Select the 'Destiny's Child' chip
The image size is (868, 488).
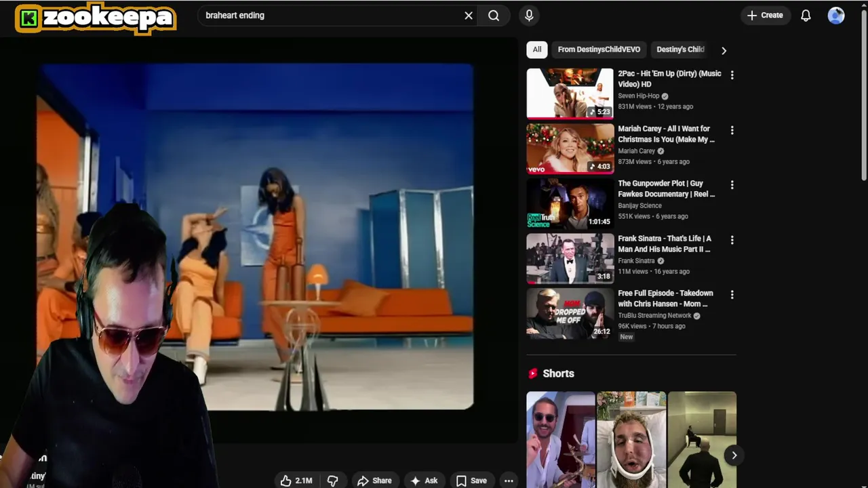tap(680, 49)
